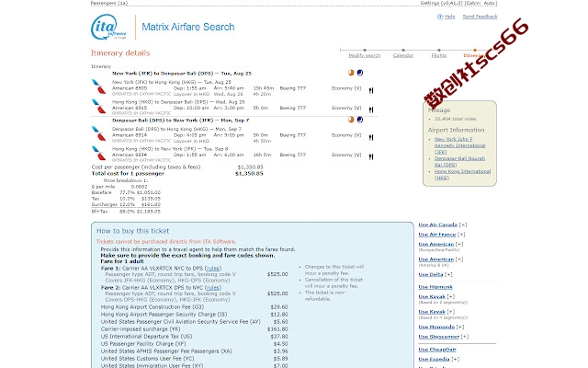Image resolution: width=588 pixels, height=368 pixels.
Task: Expand [+] next to Use Air Canada
Action: (x=463, y=224)
